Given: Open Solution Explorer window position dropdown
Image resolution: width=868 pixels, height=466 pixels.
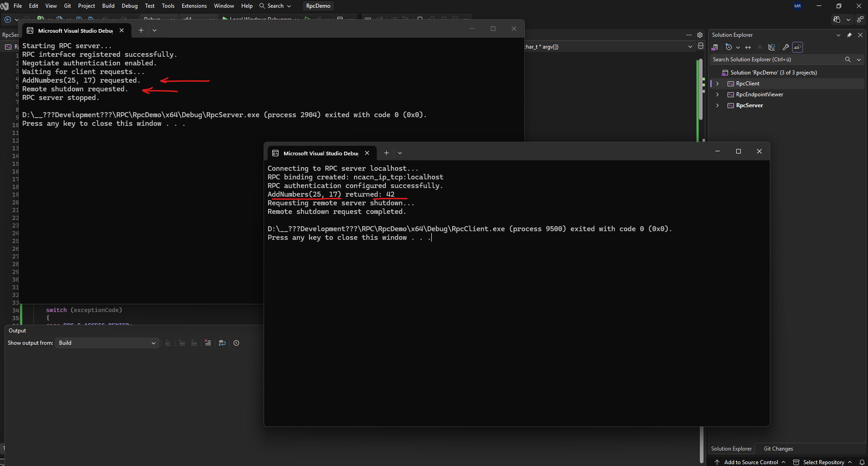Looking at the screenshot, I should [x=838, y=35].
